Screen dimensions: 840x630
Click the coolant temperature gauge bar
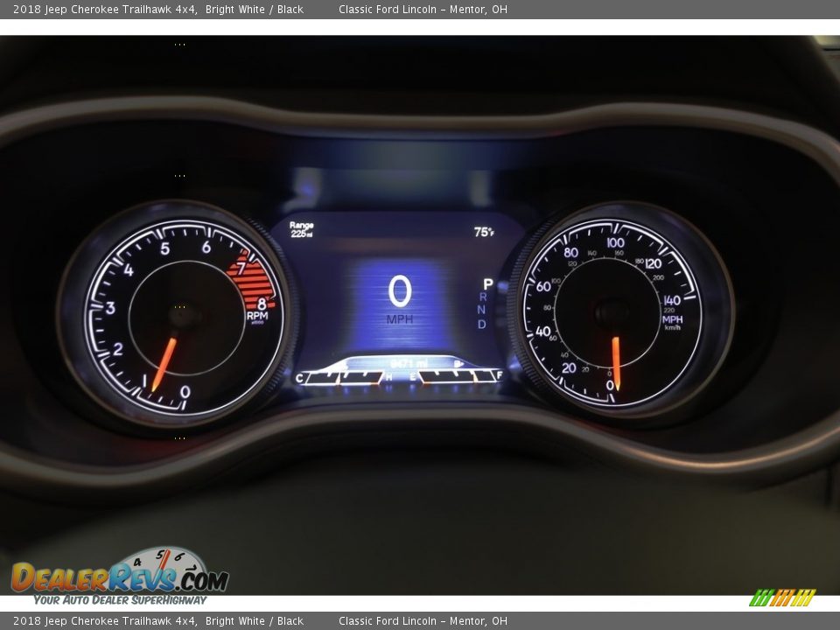tap(343, 377)
